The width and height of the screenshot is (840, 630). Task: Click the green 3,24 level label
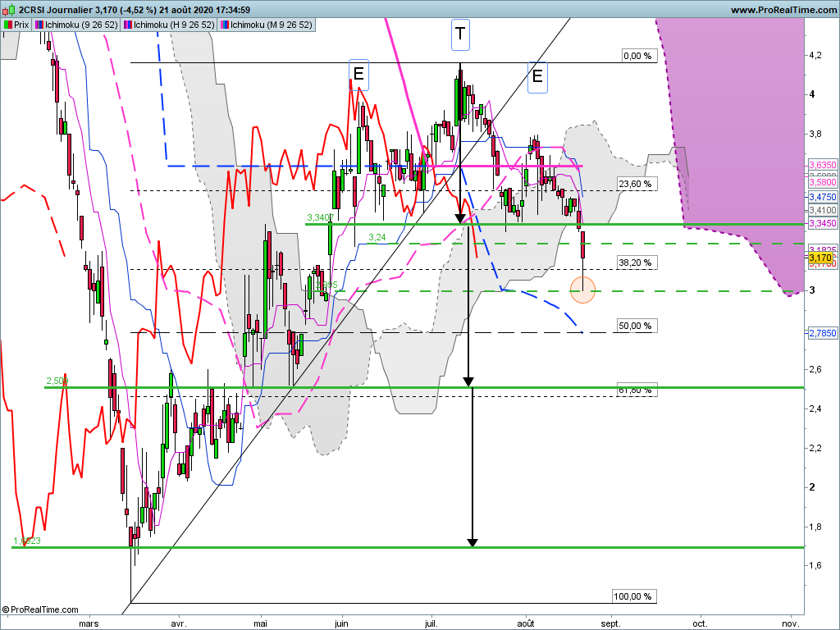(377, 237)
